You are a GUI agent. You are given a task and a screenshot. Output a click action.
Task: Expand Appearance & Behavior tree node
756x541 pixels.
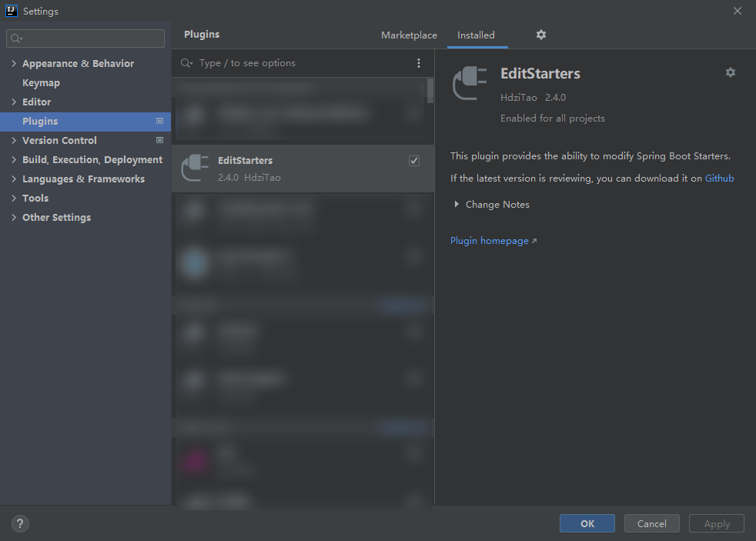coord(14,63)
